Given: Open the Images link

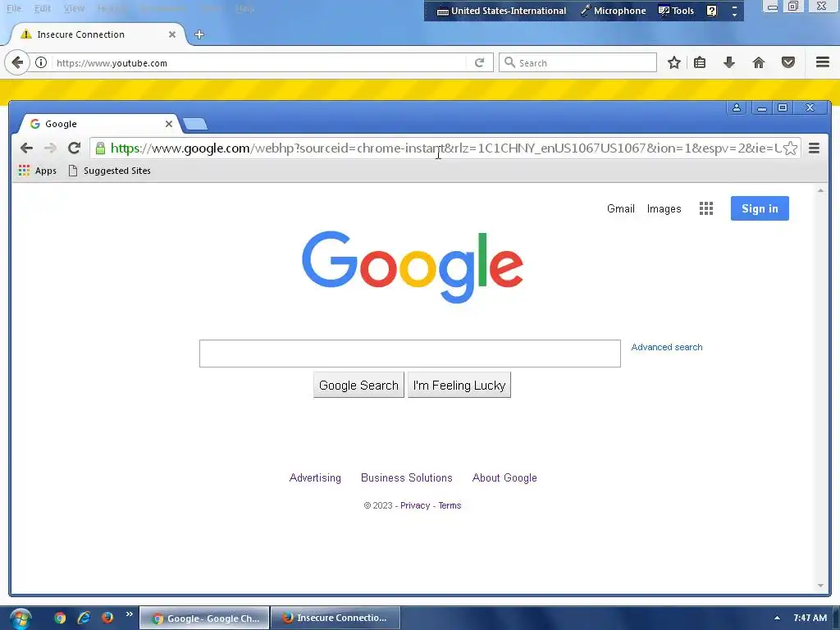Looking at the screenshot, I should (x=664, y=209).
